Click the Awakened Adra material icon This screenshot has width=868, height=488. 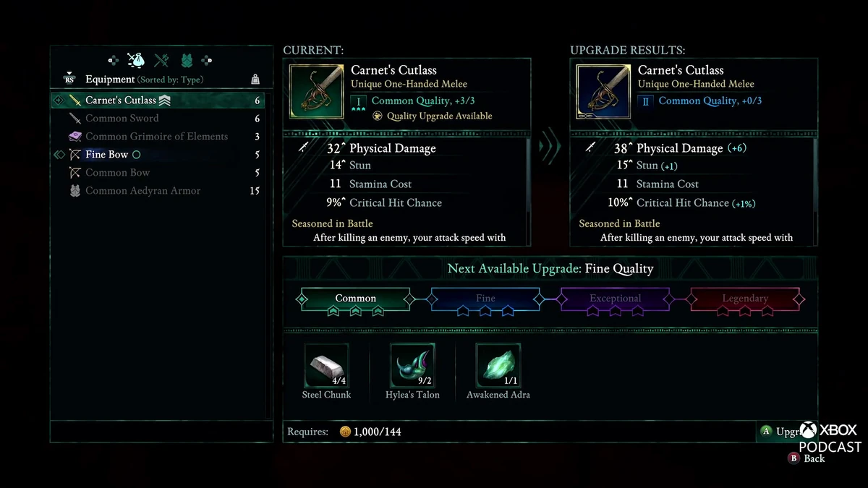click(x=498, y=365)
